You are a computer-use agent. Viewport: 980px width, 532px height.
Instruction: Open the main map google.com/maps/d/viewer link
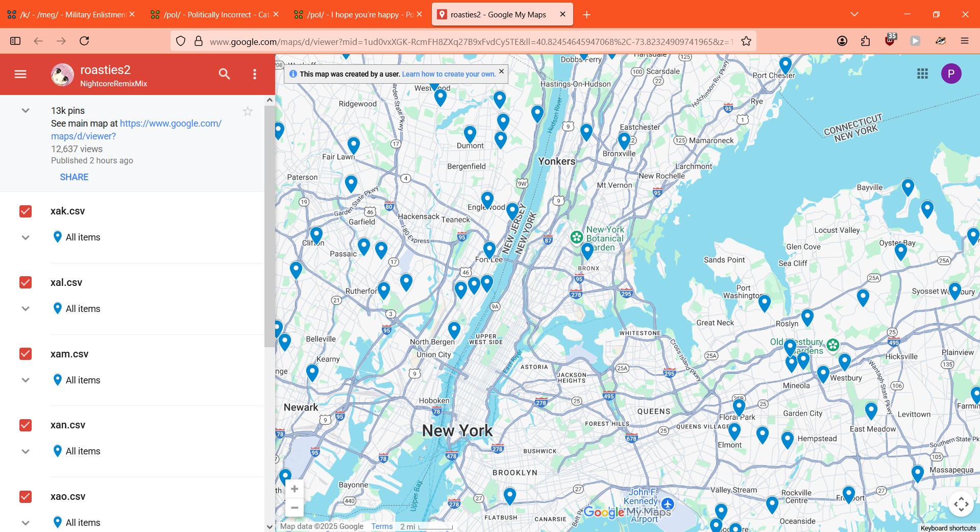(136, 130)
